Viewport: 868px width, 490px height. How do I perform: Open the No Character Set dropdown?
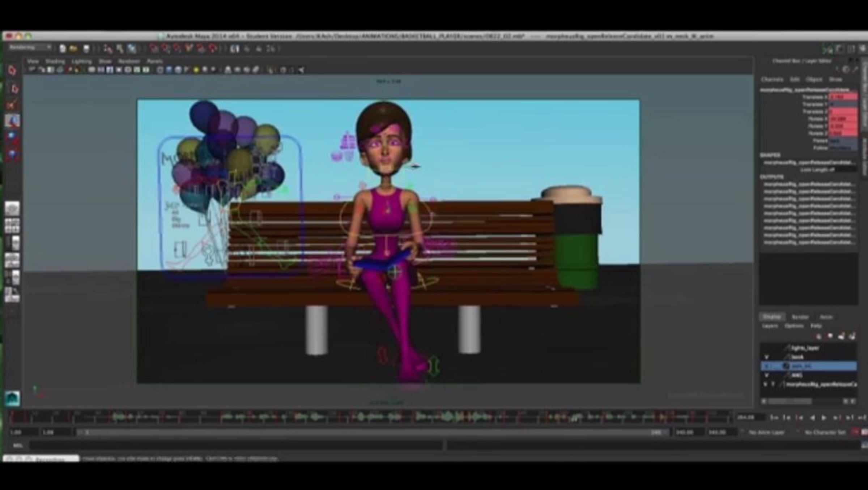(825, 432)
